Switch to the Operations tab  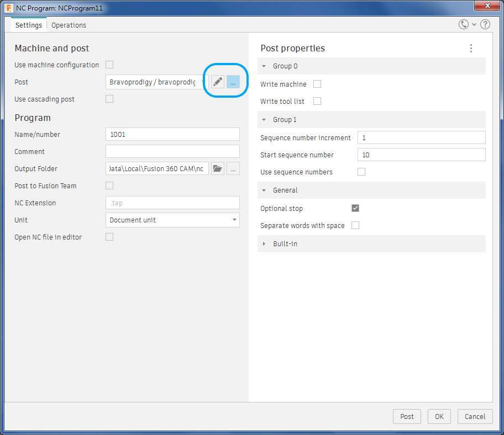tap(69, 25)
